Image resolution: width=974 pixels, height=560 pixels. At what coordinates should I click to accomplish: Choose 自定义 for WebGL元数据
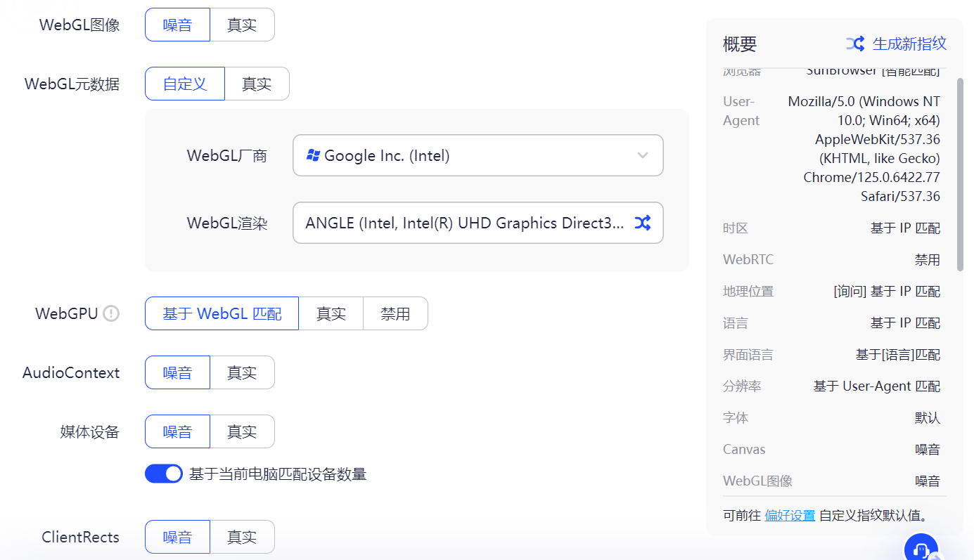pos(185,84)
